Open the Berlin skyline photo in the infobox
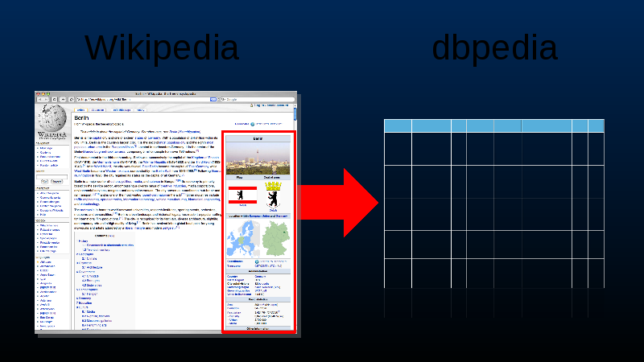 (258, 158)
